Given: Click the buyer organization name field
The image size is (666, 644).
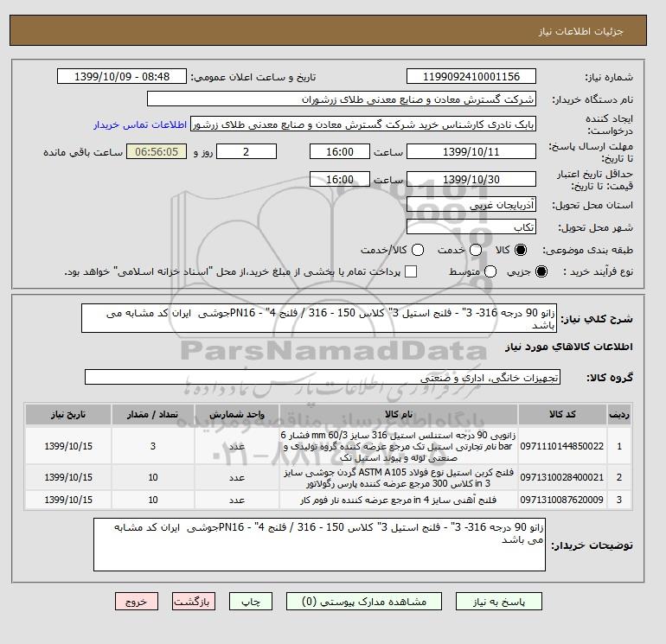Looking at the screenshot, I should click(x=342, y=99).
